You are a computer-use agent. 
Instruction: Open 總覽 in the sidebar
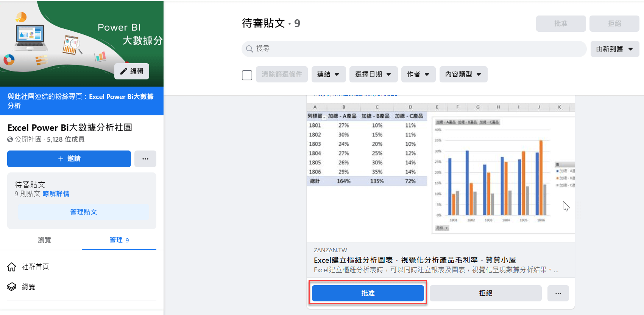tap(28, 287)
